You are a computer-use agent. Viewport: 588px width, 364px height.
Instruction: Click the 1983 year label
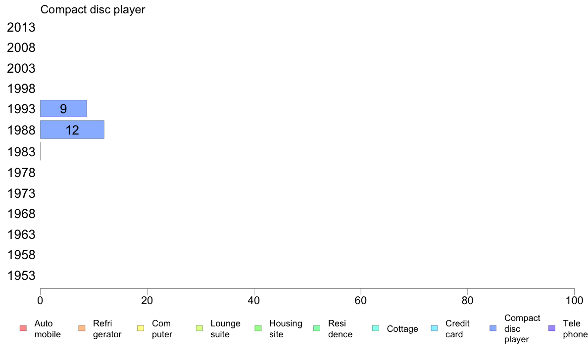[x=21, y=152]
